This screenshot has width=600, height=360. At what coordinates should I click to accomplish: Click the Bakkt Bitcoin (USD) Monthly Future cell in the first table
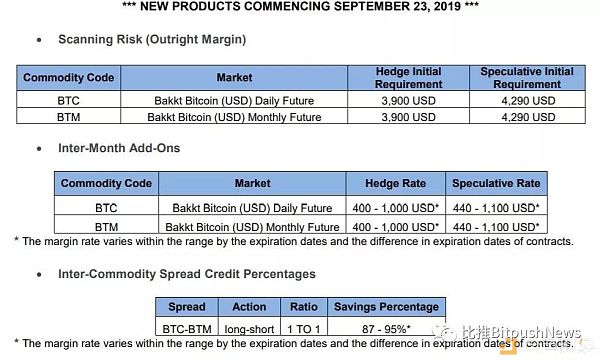pyautogui.click(x=234, y=117)
